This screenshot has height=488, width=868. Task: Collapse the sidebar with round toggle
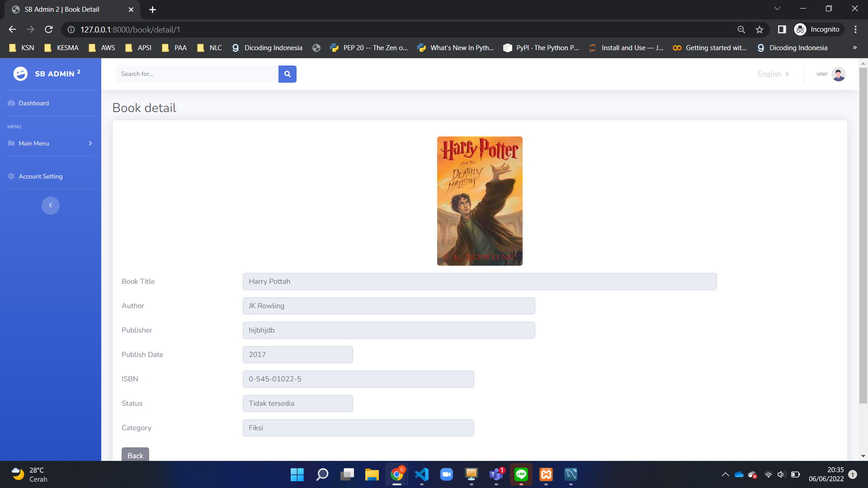[51, 206]
